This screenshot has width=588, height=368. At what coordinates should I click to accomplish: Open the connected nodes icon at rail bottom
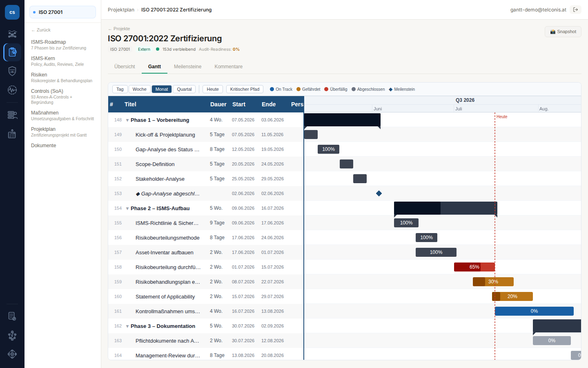click(x=12, y=336)
